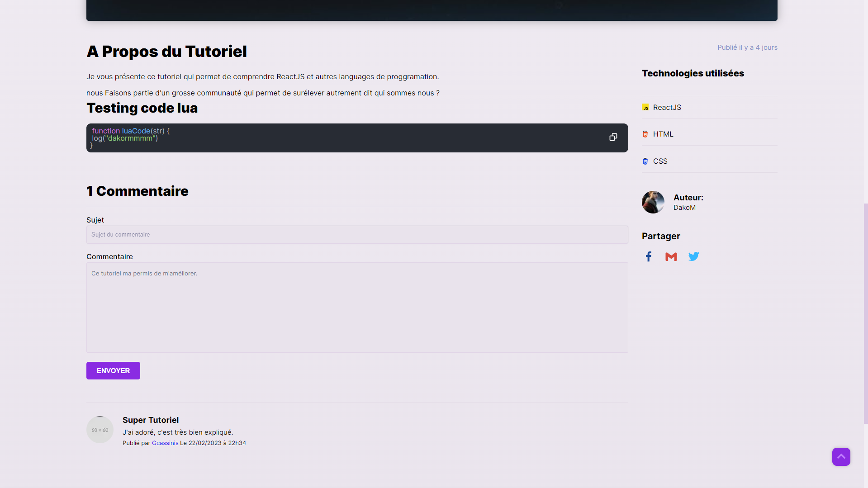Select the HTML technology label
Screen dimensions: 868x488
coord(663,134)
